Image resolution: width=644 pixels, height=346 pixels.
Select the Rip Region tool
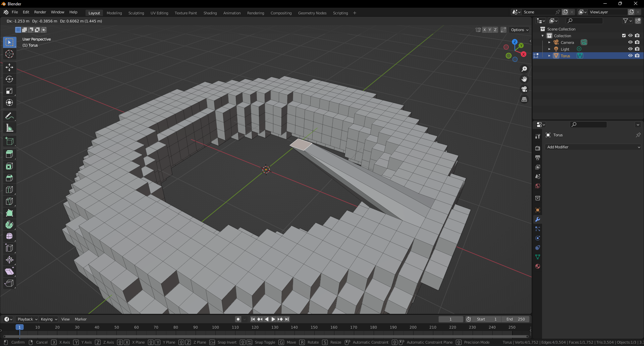[x=9, y=283]
